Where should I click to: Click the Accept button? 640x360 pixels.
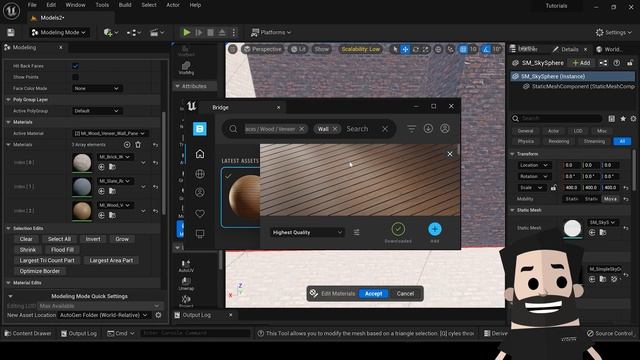coord(373,293)
